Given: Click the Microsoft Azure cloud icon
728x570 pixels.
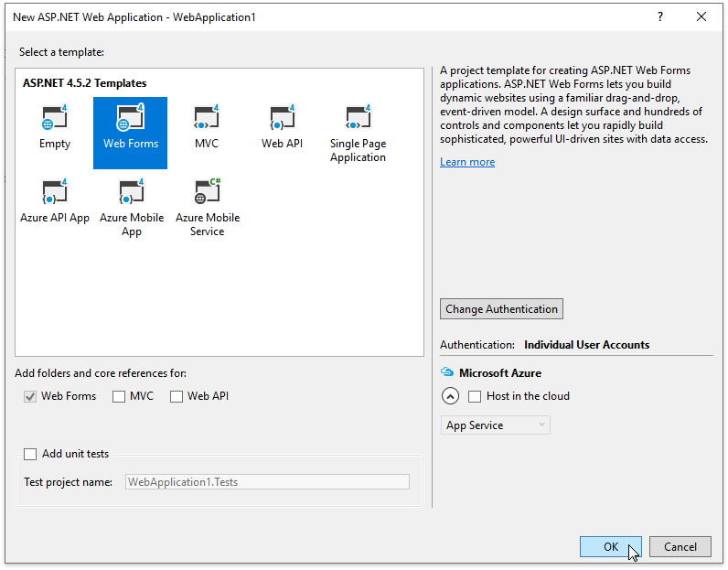Looking at the screenshot, I should 447,373.
